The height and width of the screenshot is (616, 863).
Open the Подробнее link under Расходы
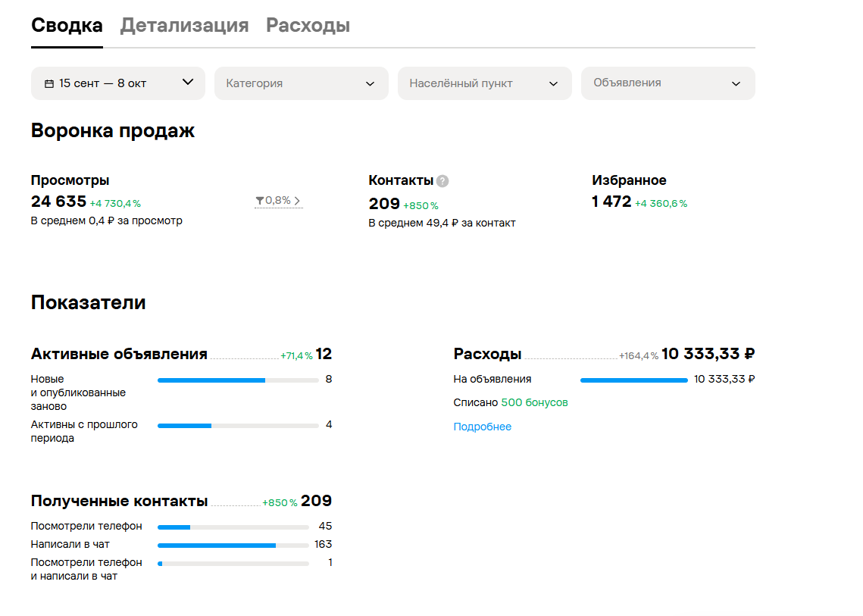(482, 427)
